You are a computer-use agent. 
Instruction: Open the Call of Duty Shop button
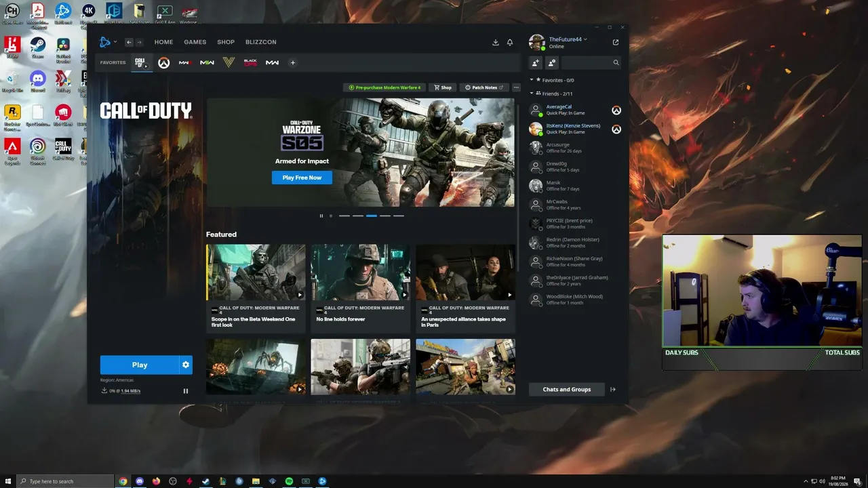(443, 87)
